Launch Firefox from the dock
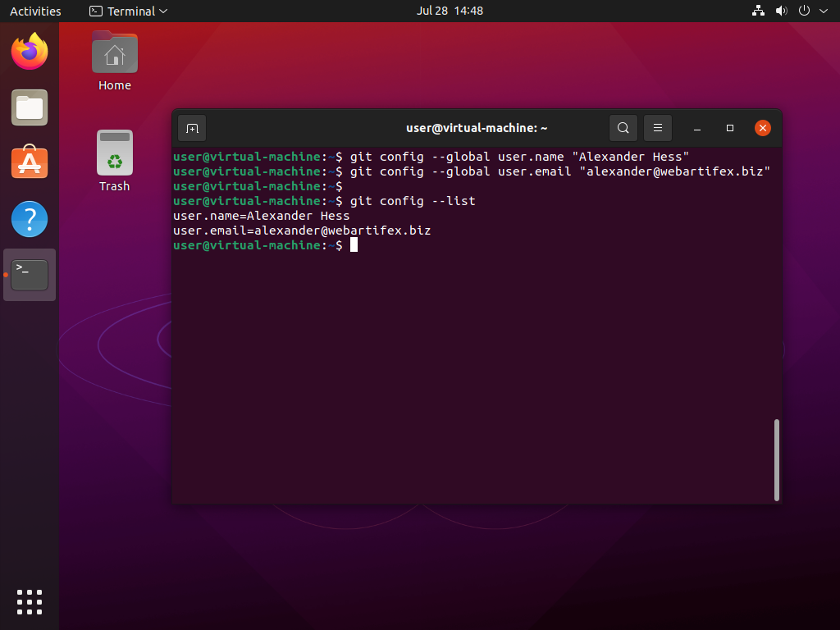 [x=30, y=52]
